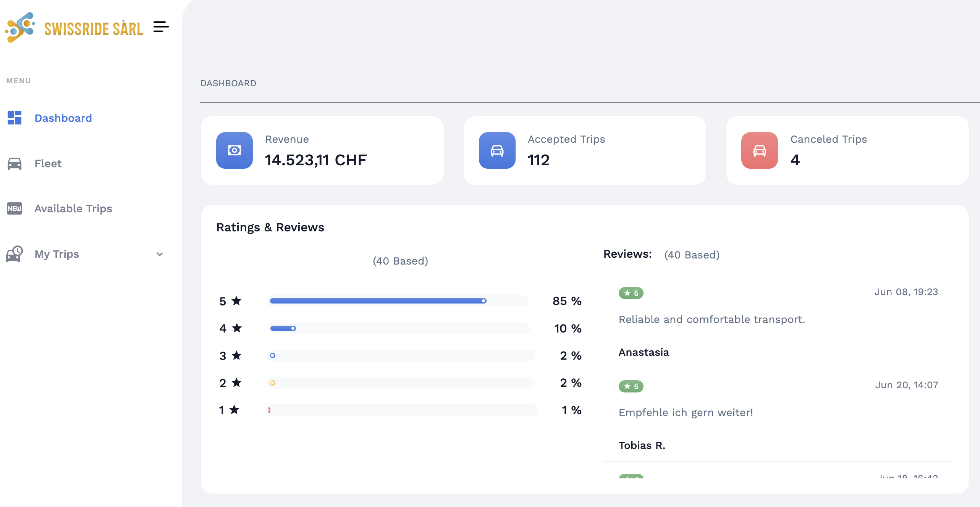This screenshot has height=507, width=980.
Task: Click the review 'Empfehle ich gern weiter!'
Action: pos(686,412)
